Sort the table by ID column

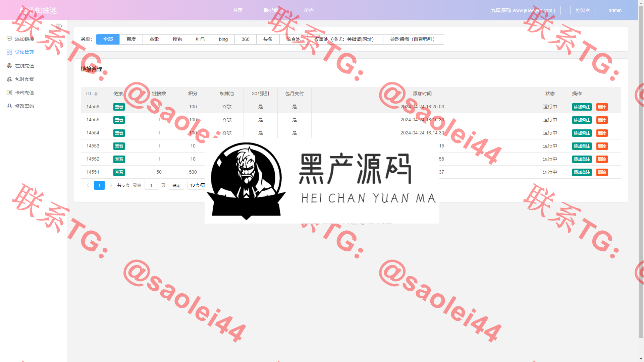tap(96, 94)
